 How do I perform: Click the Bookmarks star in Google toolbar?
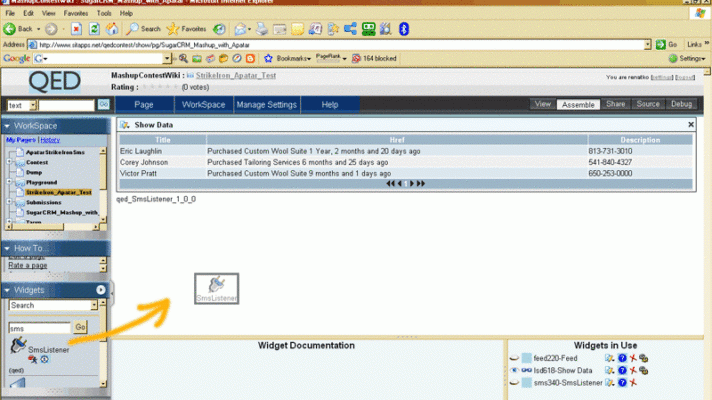click(268, 58)
